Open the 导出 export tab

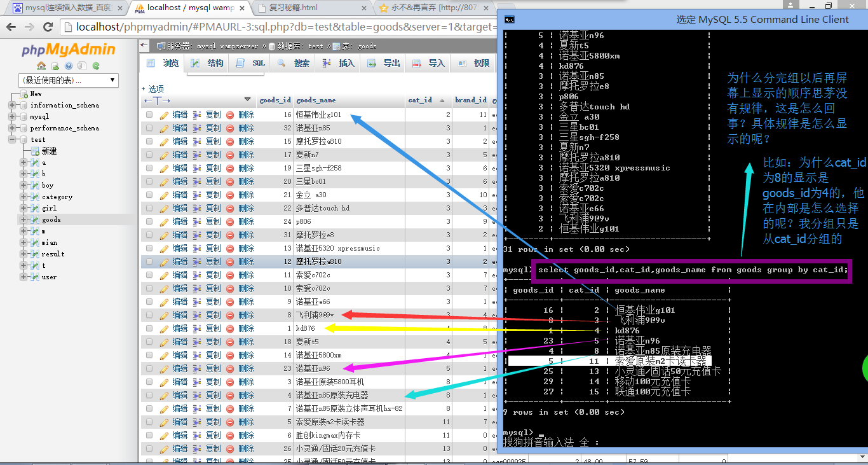pos(383,63)
